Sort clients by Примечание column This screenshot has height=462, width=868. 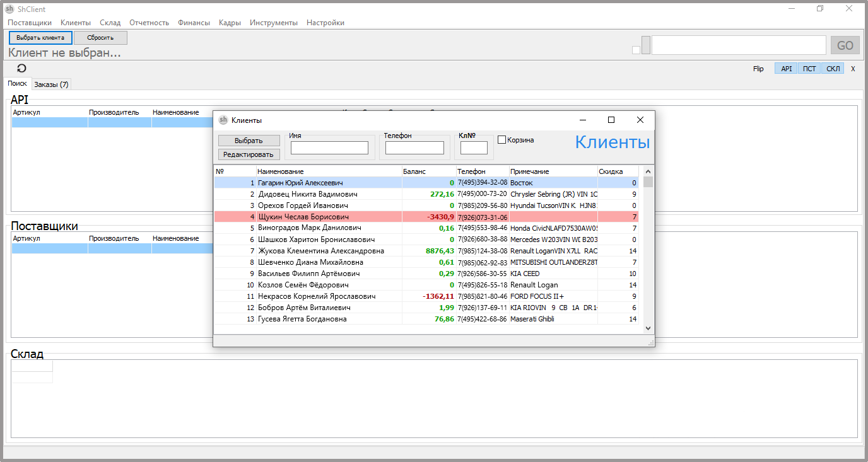tap(553, 171)
